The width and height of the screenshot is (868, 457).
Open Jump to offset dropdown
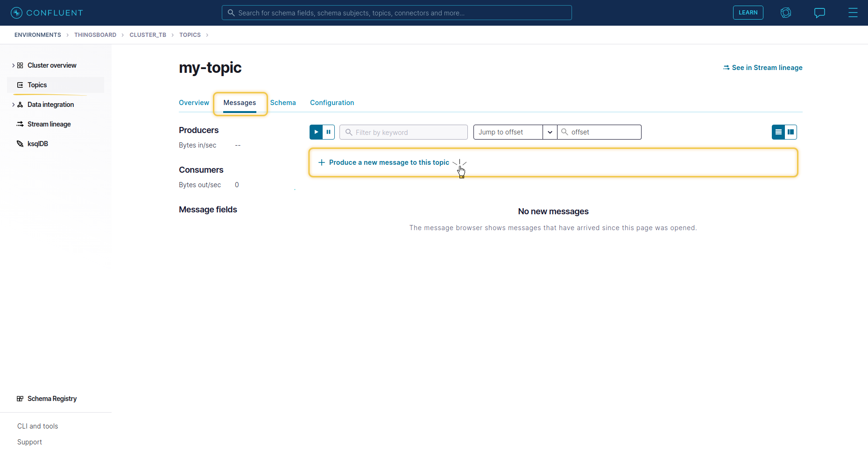pyautogui.click(x=550, y=132)
